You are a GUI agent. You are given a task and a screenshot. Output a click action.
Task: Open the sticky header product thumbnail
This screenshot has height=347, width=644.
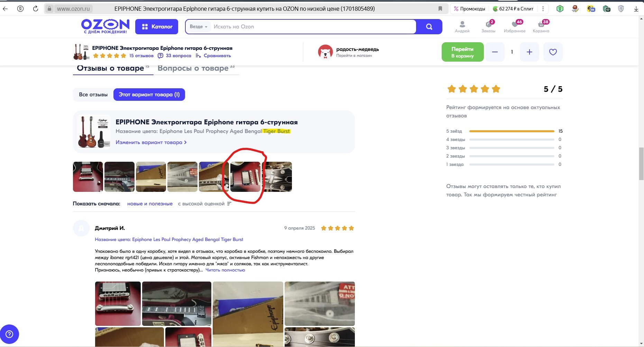81,52
